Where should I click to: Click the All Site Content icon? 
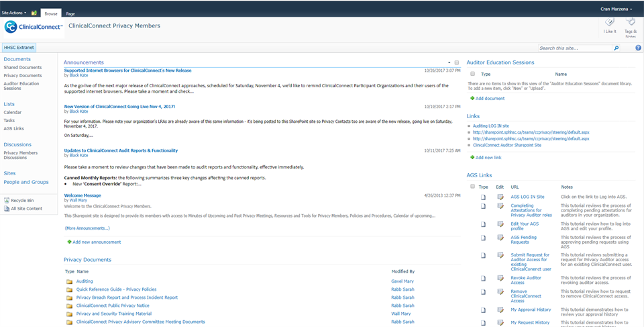(7, 209)
